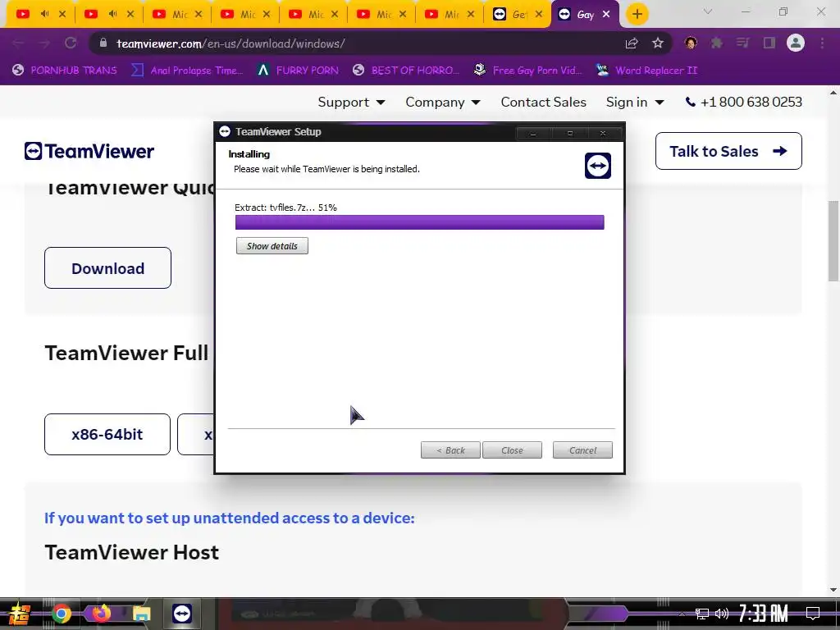Click the "Extract: tvfiles.7z... 51%" status text
This screenshot has width=840, height=630.
pos(285,208)
